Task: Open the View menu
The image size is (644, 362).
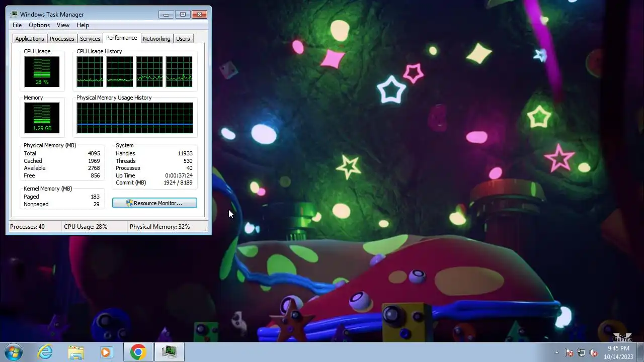Action: 63,25
